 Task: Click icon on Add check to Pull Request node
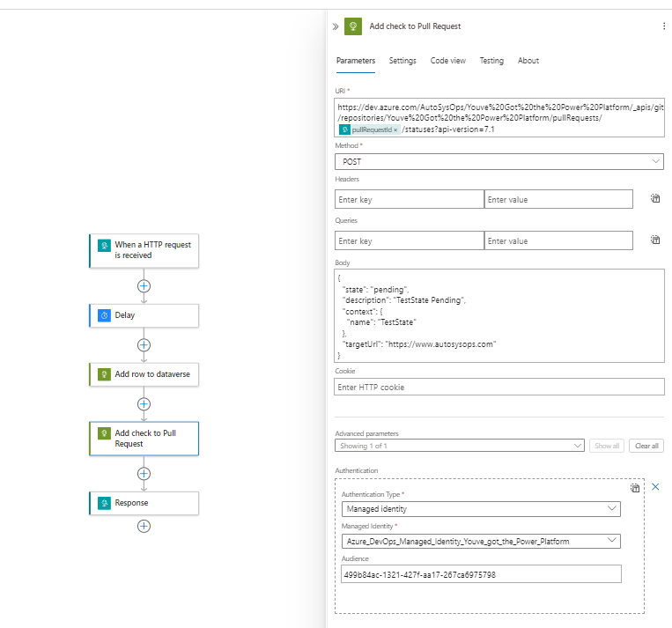coord(104,433)
